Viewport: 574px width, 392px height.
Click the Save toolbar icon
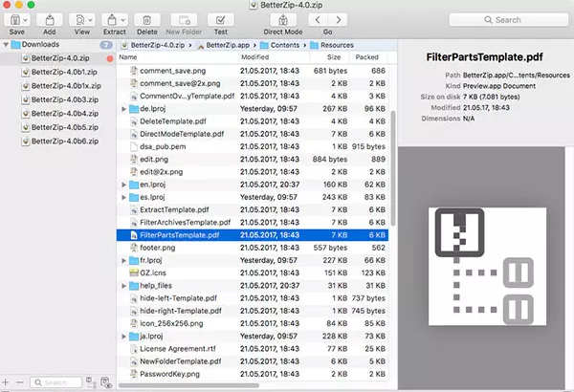(17, 19)
